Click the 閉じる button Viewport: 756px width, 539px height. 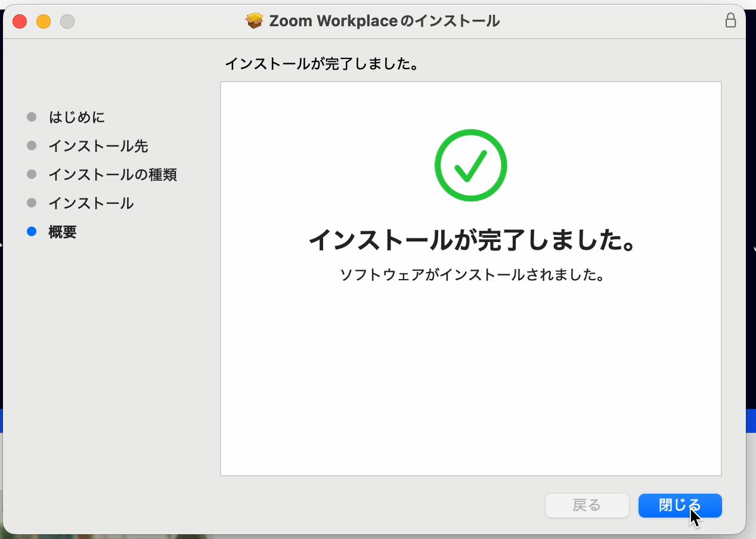point(680,506)
